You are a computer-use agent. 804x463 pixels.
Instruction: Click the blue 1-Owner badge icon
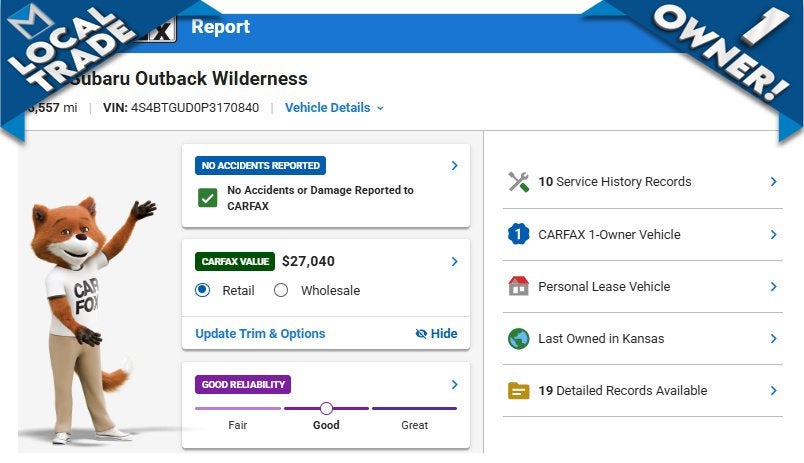pyautogui.click(x=518, y=234)
